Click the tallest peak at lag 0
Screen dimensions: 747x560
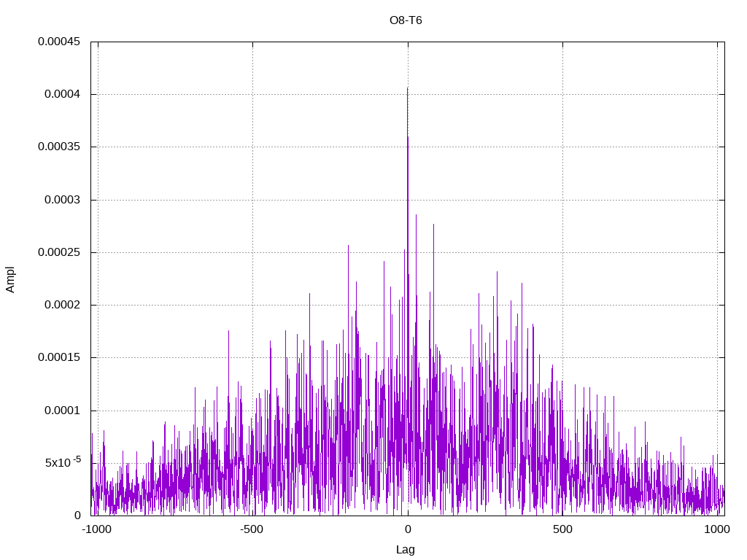pos(407,88)
